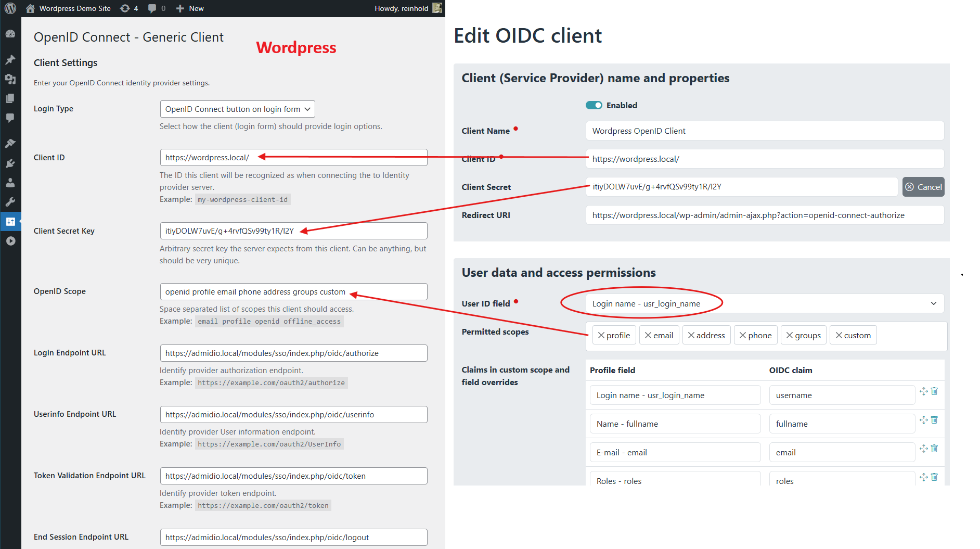Open the Users icon in sidebar

point(10,183)
